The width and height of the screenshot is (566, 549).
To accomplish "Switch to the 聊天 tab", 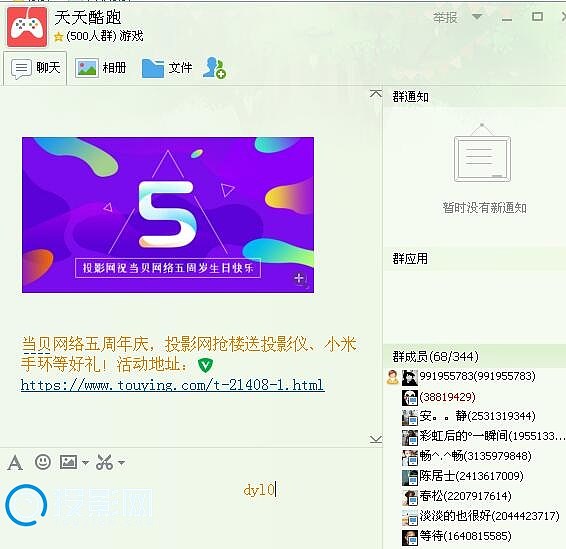I will pyautogui.click(x=35, y=68).
